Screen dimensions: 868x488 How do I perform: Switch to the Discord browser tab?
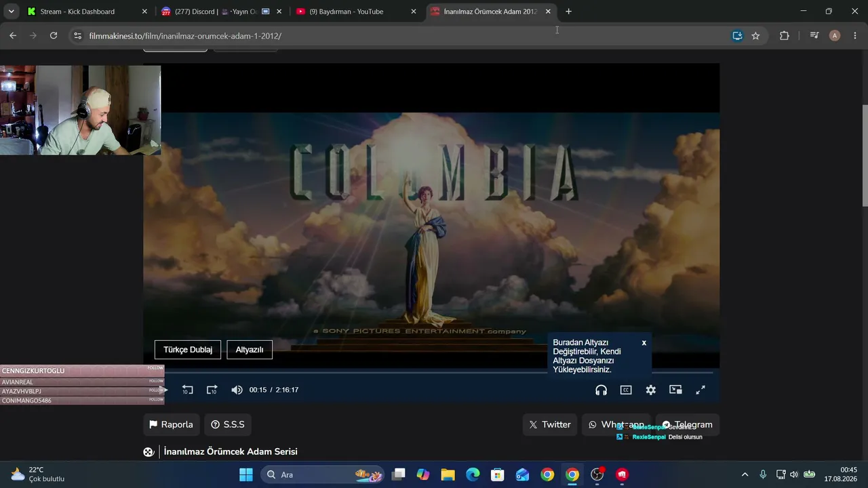pyautogui.click(x=220, y=12)
